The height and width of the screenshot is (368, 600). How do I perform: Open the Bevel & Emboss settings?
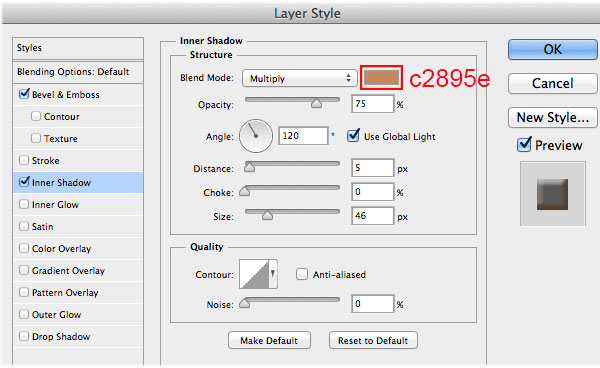(66, 95)
